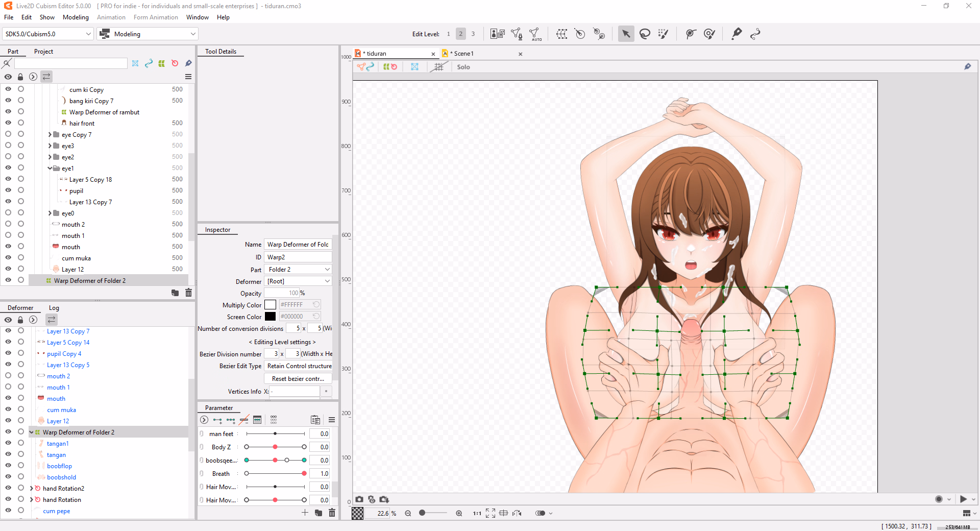Delete selected part with trash icon
980x531 pixels.
coord(188,293)
